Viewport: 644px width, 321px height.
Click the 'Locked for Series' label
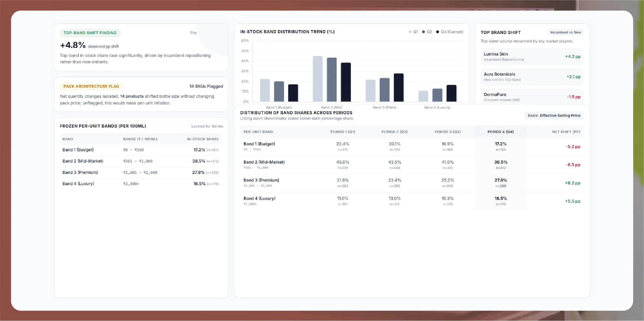(x=207, y=126)
